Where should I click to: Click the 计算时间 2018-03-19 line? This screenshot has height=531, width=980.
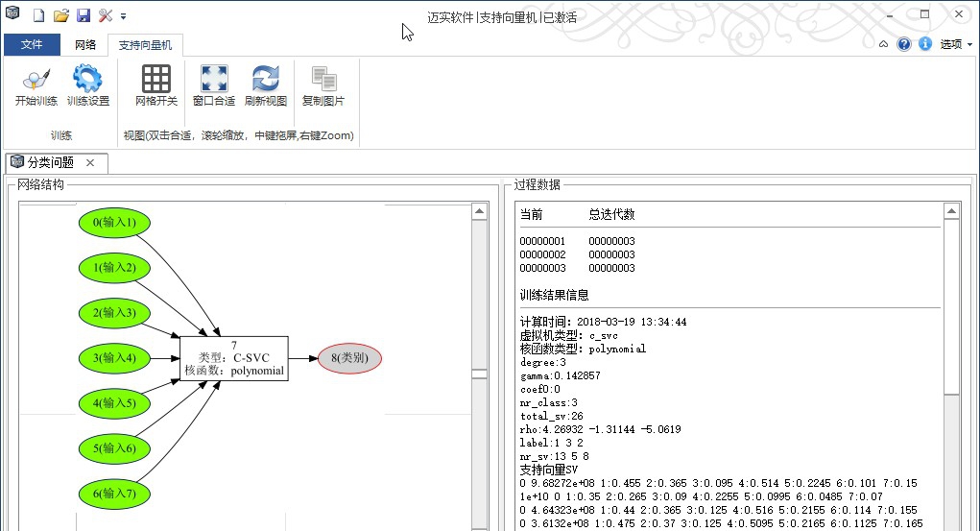coord(603,322)
